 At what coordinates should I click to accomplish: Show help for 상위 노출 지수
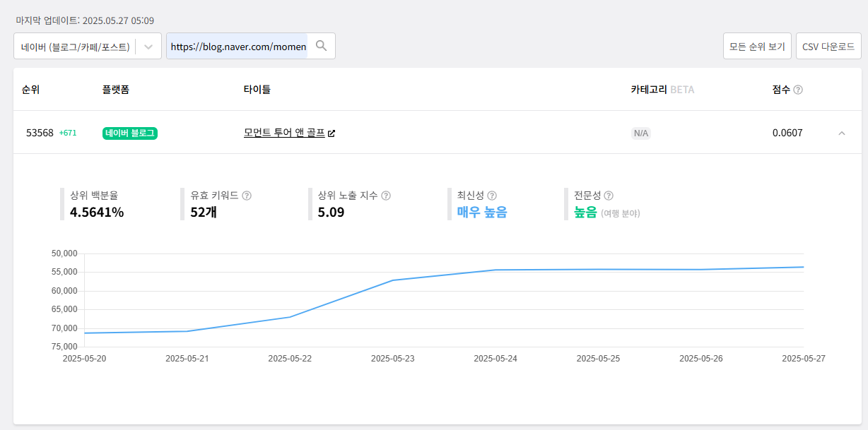(x=386, y=196)
